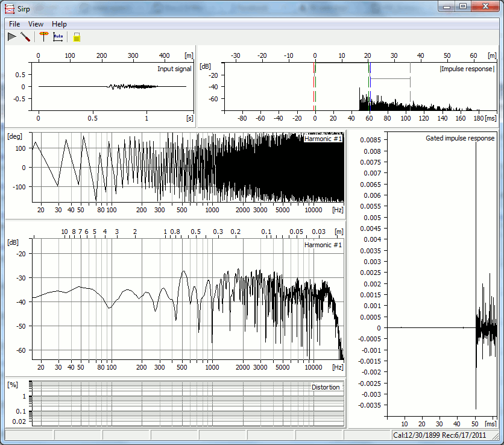Screen dimensions: 504x445
Task: Start measurement with the play arrow icon
Action: (x=12, y=37)
